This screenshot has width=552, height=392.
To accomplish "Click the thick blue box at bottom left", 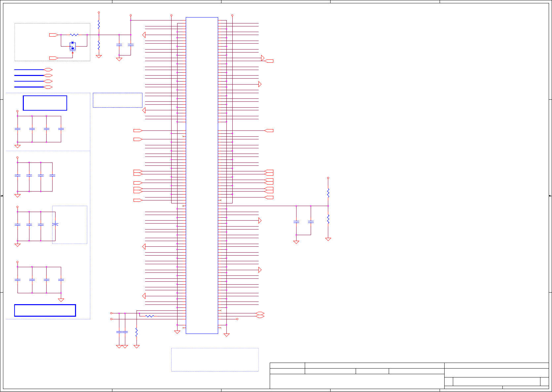I will coord(45,310).
